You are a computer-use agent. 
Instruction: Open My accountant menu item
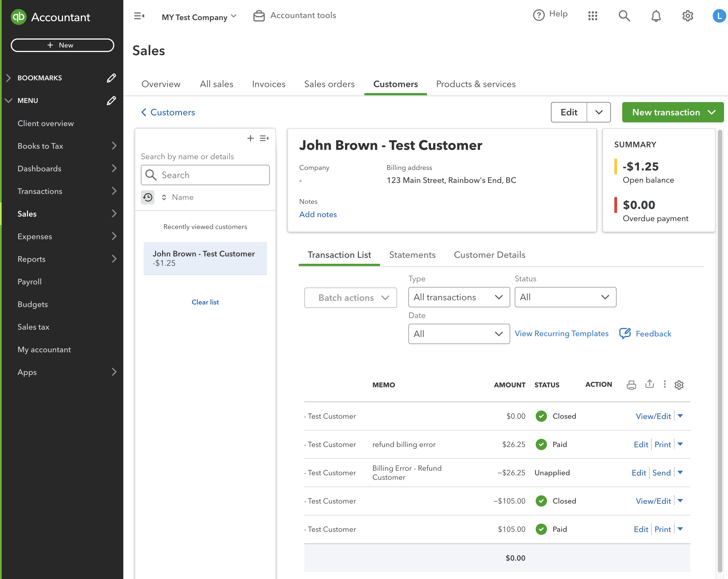click(x=44, y=350)
